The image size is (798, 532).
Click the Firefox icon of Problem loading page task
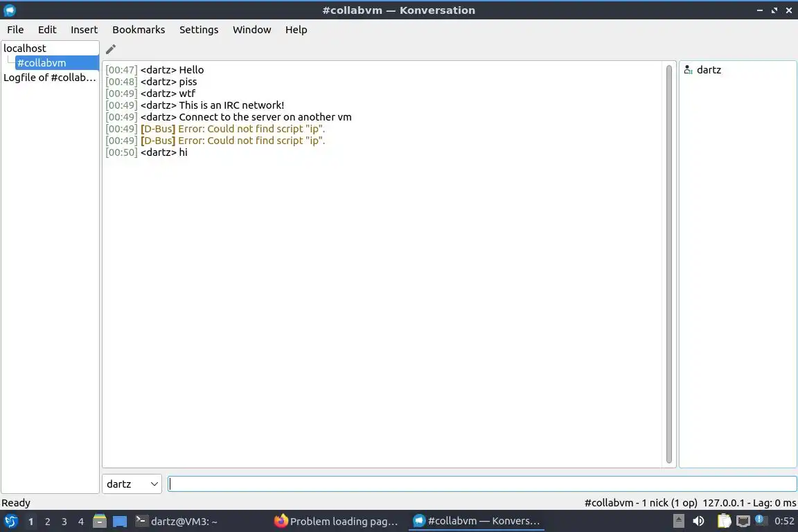click(x=281, y=521)
